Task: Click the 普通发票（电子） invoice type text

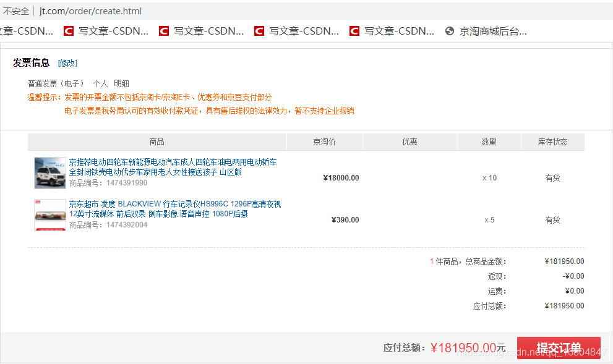Action: tap(56, 83)
